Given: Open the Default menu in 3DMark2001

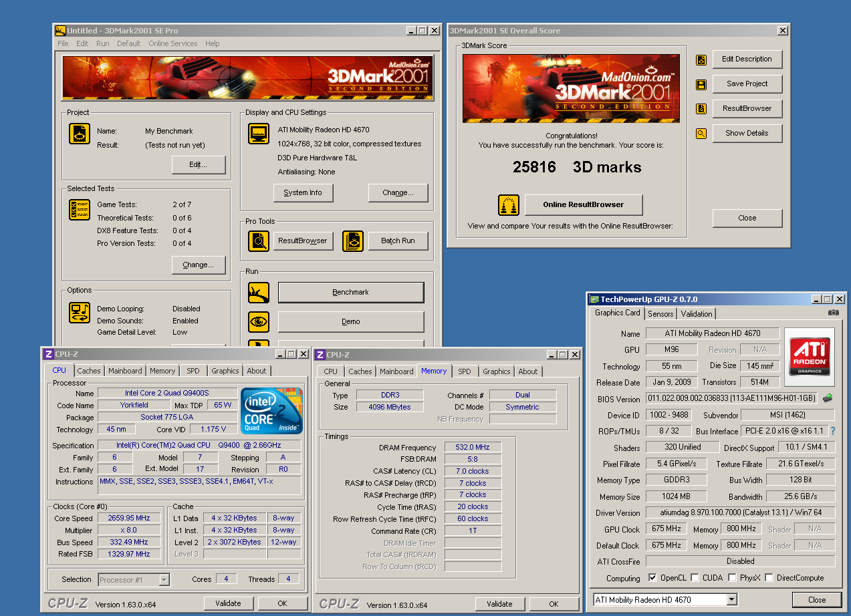Looking at the screenshot, I should coord(128,43).
